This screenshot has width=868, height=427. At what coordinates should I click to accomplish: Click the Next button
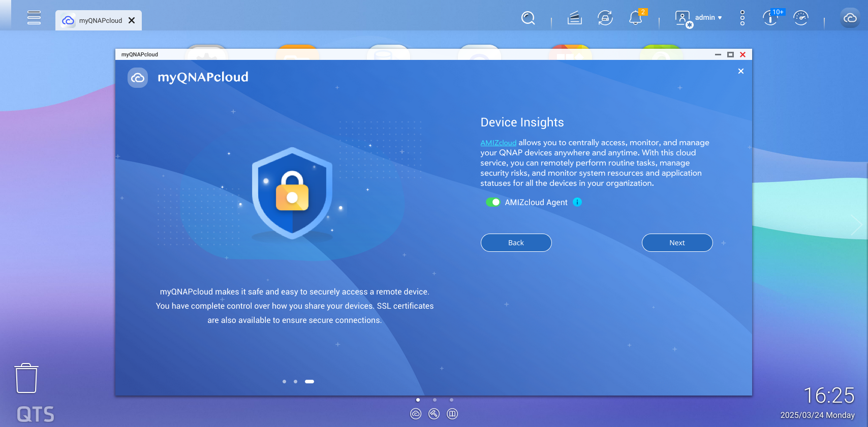[x=677, y=243]
